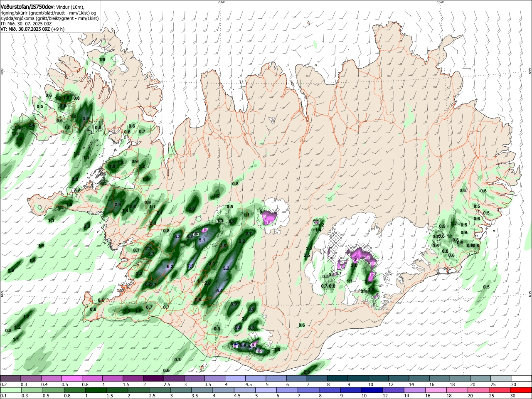Click the 0.1 label in the bottom legend row
Image resolution: width=532 pixels, height=399 pixels.
pos(2,396)
